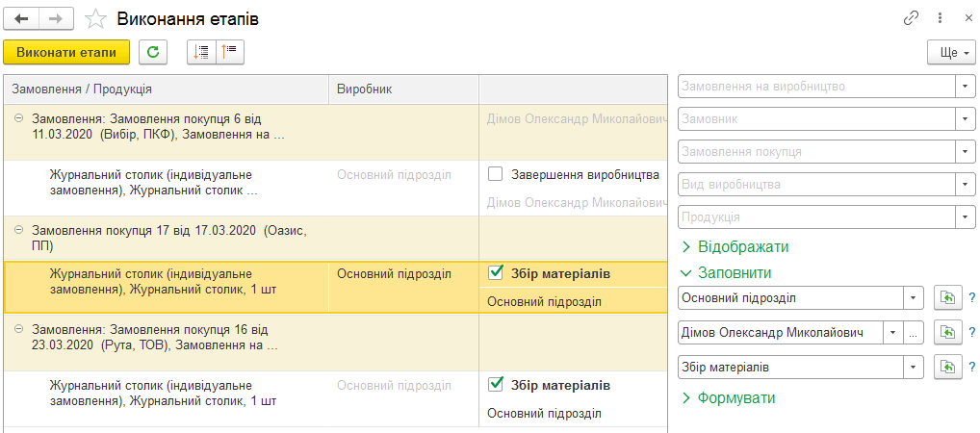Open Замовлення на виробництво dropdown arrow
The image size is (980, 433).
click(x=966, y=87)
